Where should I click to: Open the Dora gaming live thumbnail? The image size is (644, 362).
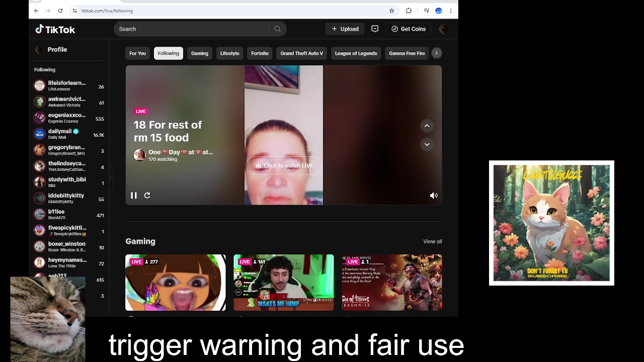(176, 283)
